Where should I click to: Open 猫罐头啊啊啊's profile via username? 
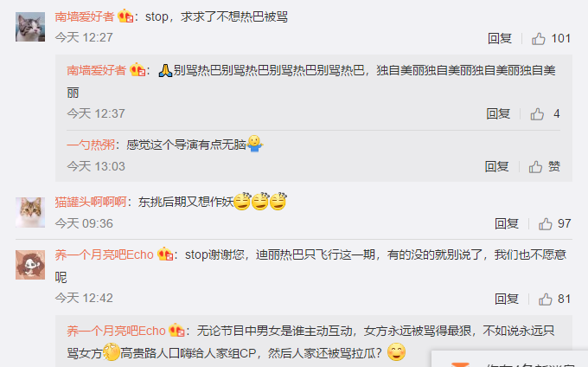tap(91, 203)
